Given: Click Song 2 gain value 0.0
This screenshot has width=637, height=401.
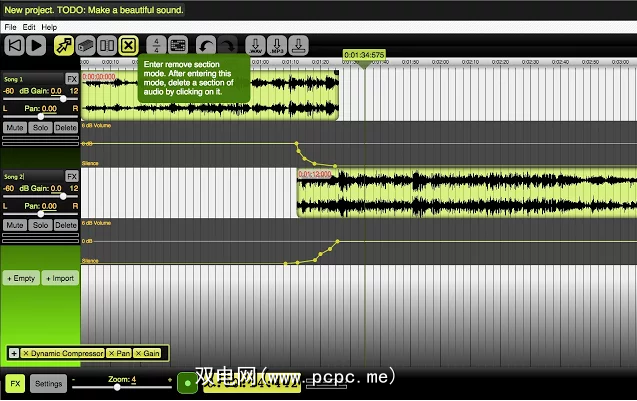Looking at the screenshot, I should 56,189.
